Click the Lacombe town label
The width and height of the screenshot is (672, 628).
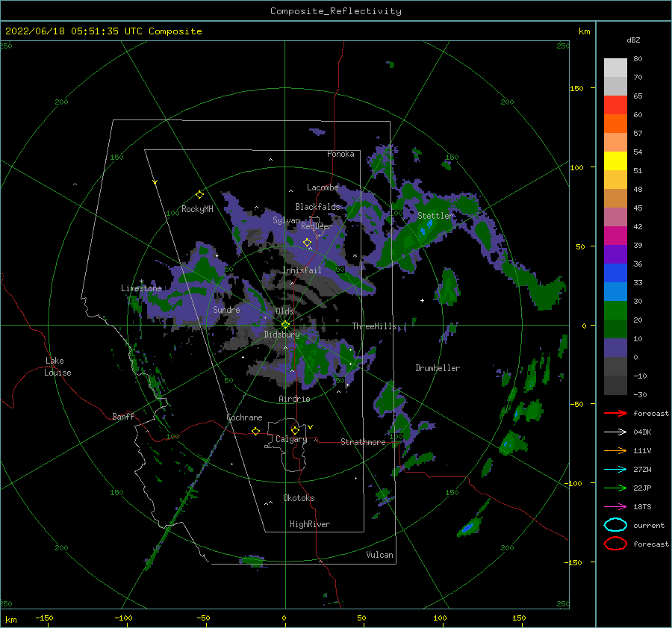(323, 187)
